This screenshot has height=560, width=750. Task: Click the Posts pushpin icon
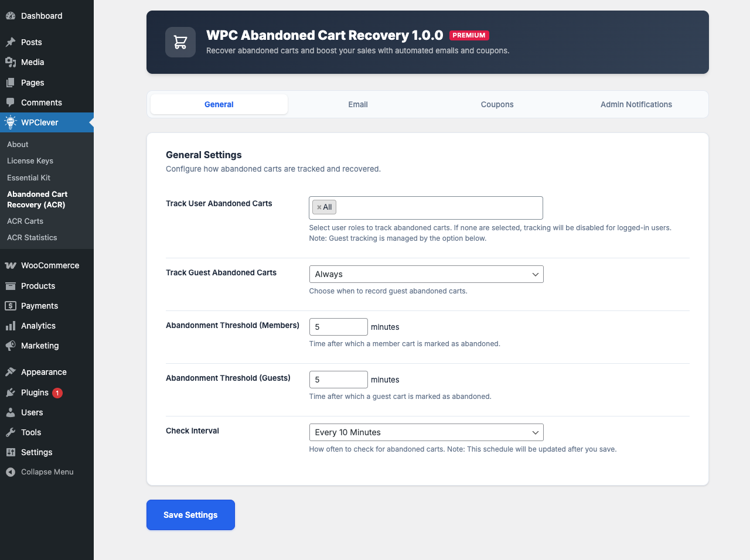(x=11, y=42)
